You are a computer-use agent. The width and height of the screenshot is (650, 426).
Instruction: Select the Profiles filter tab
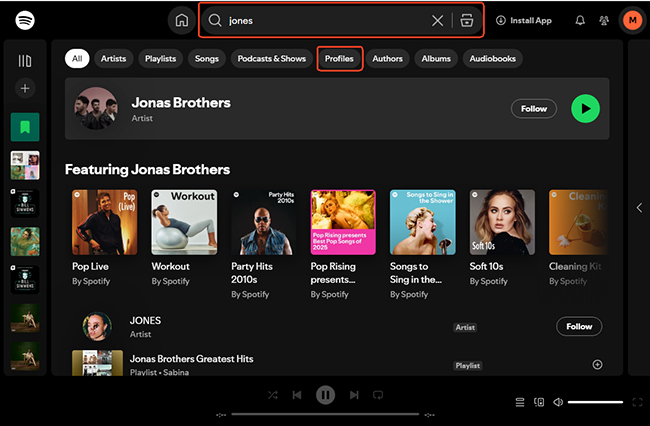(339, 58)
